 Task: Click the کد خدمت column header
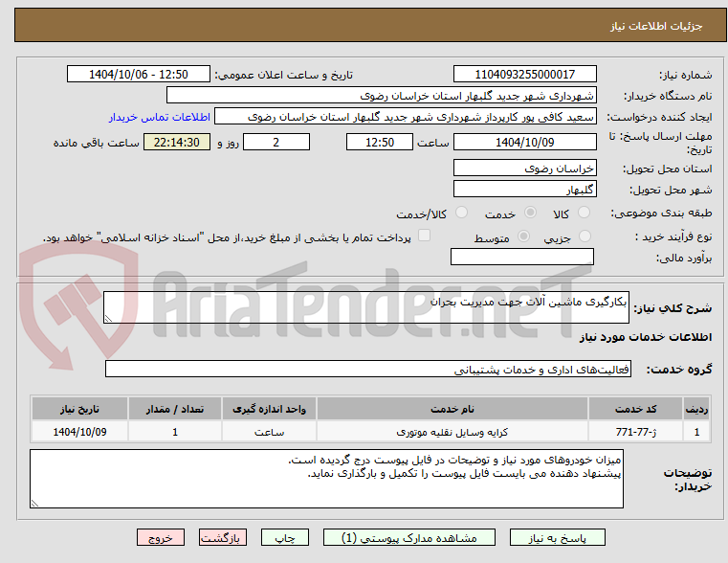tap(635, 409)
